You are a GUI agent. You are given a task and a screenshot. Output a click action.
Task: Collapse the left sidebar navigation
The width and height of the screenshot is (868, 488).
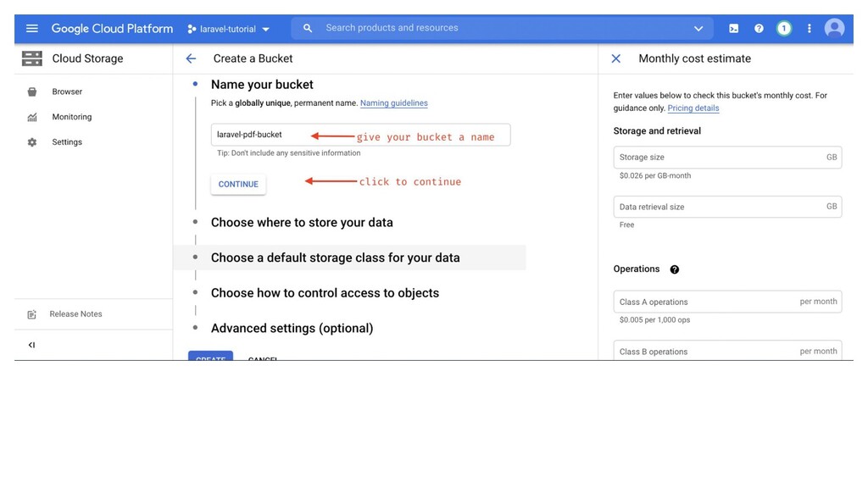tap(31, 345)
